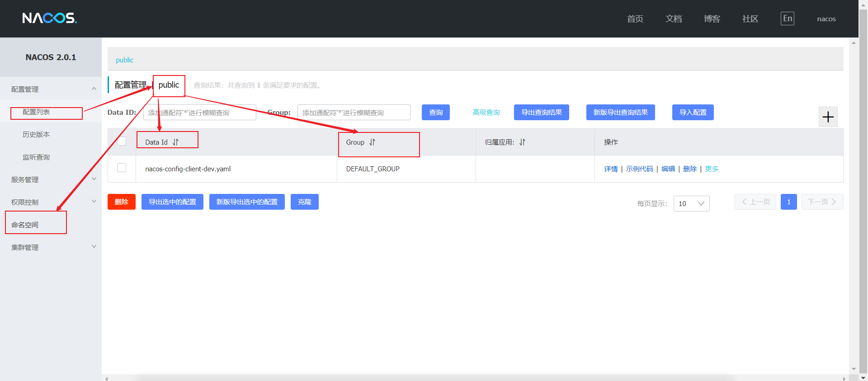
Task: Collapse the 配置管理 sidebar menu
Action: (51, 89)
